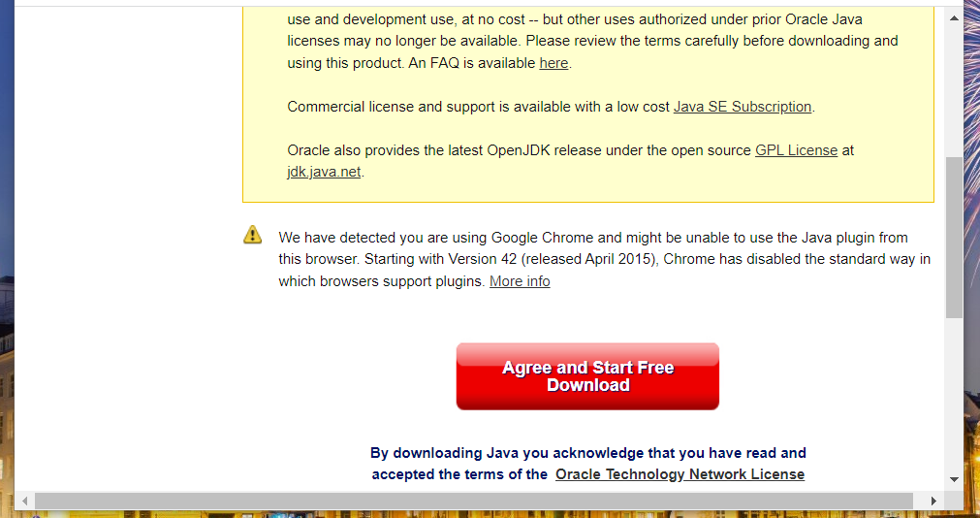Open the Oracle Technology Network License link
The image size is (980, 518).
[680, 474]
